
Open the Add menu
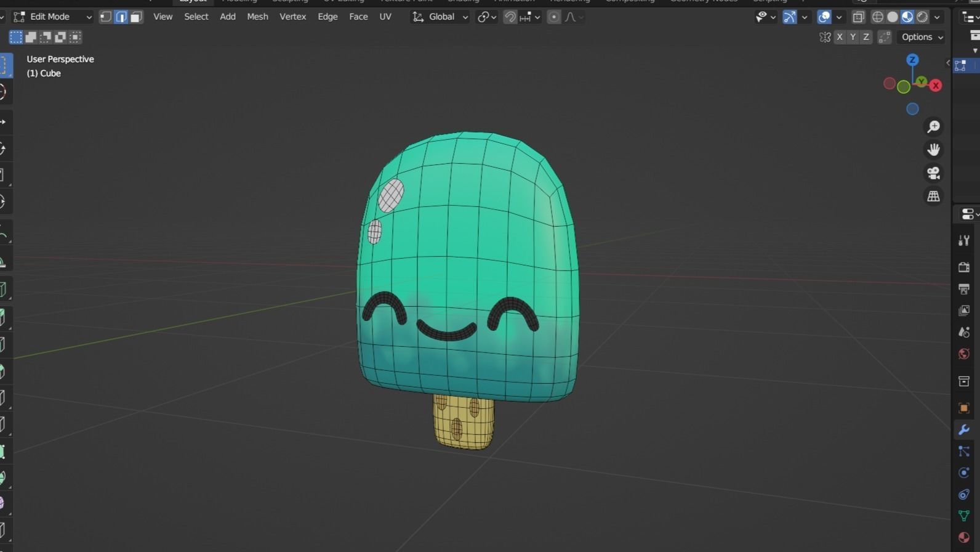228,17
